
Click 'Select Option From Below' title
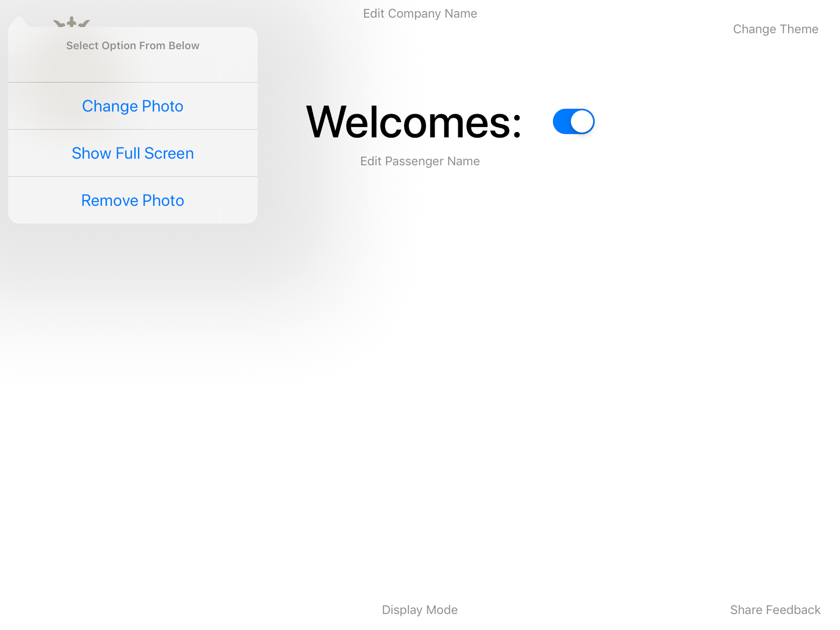pos(132,45)
